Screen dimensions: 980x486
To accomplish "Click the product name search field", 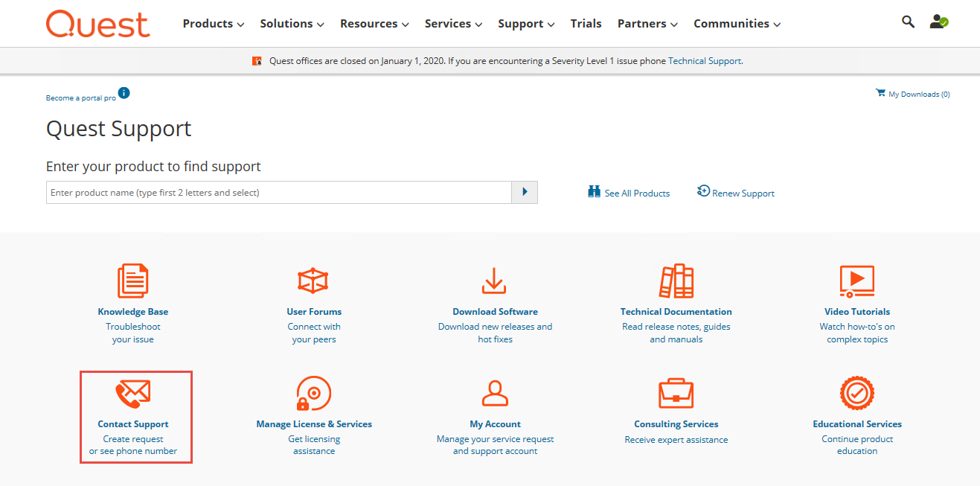I will pyautogui.click(x=279, y=193).
